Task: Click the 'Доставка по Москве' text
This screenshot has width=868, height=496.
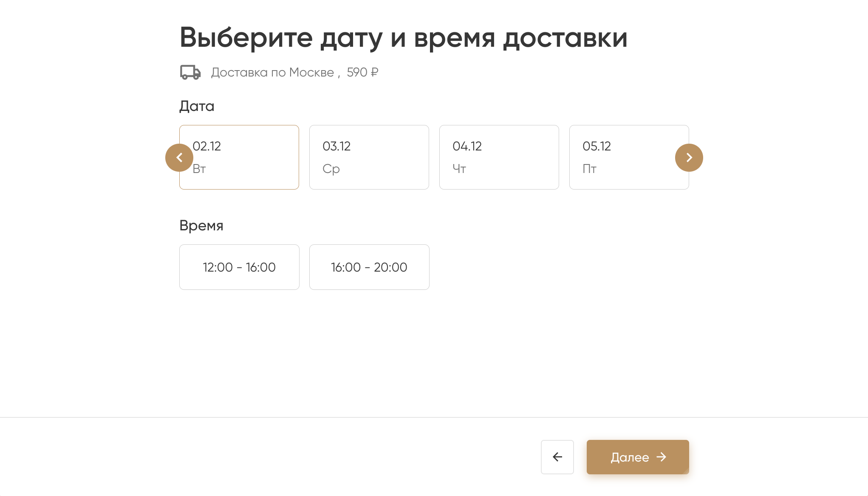Action: tap(272, 72)
